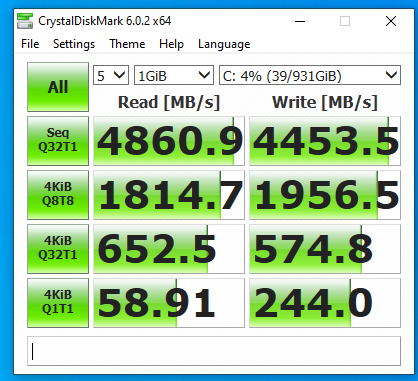The width and height of the screenshot is (418, 381).
Task: Click the empty comment text field
Action: pos(214,351)
